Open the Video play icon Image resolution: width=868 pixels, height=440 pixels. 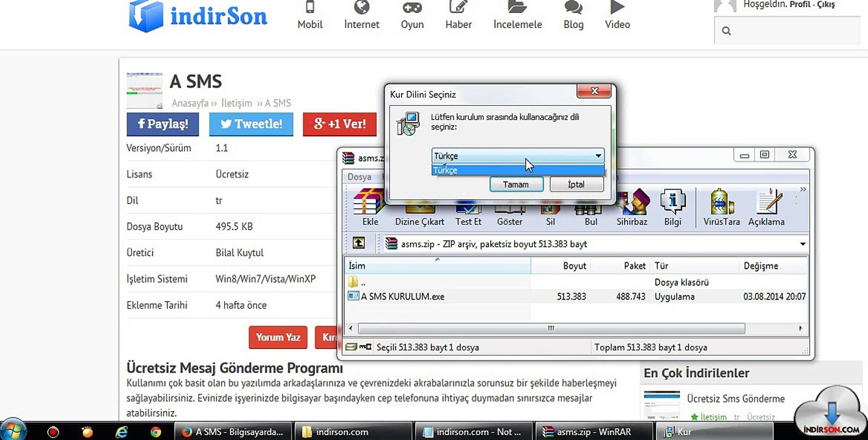(617, 7)
